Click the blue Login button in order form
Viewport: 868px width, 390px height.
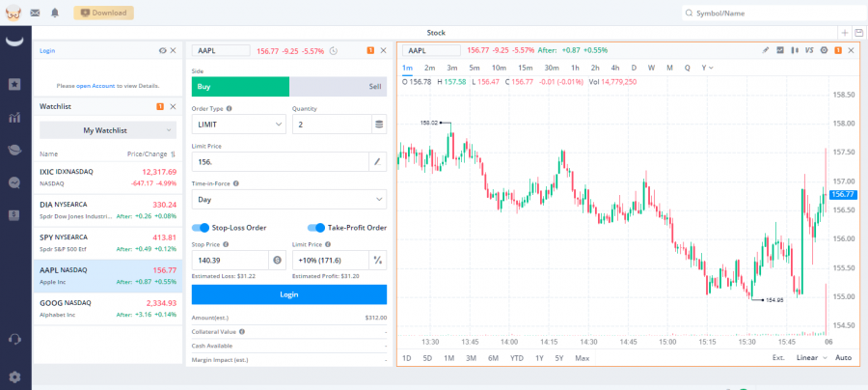288,294
